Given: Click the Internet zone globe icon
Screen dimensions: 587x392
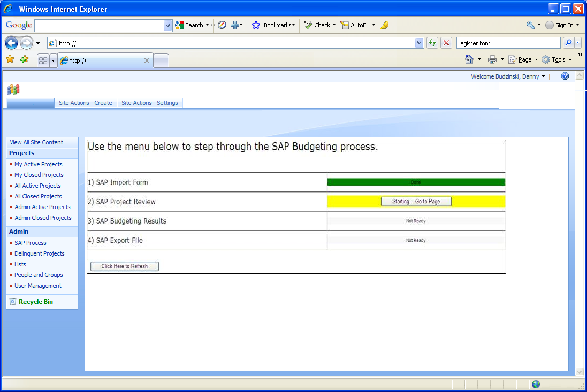Looking at the screenshot, I should 536,384.
